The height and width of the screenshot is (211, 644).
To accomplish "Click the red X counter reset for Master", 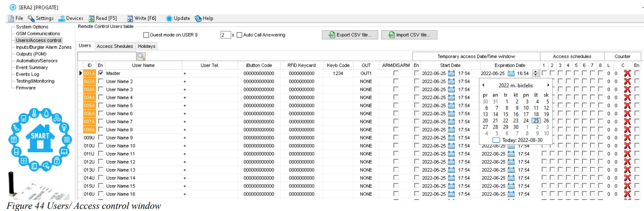I will [x=627, y=74].
